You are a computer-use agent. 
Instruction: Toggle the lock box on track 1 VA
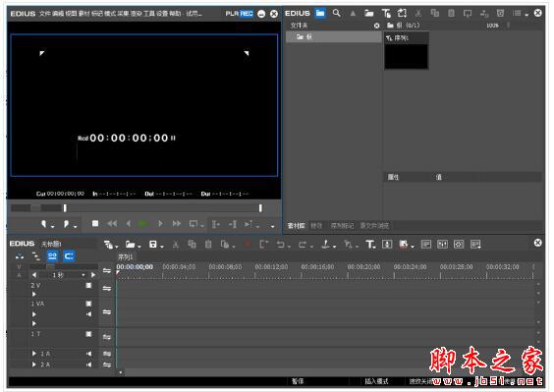click(88, 304)
